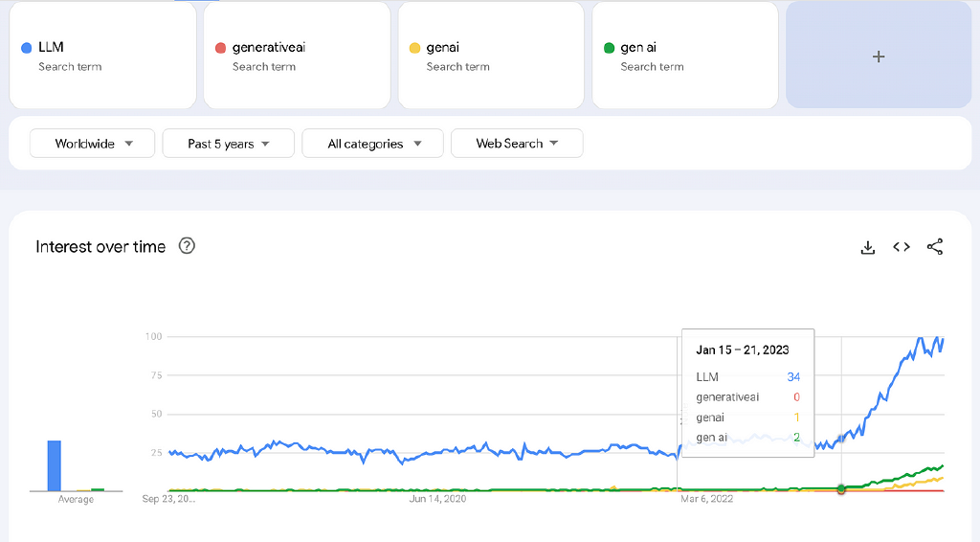Share the Interest over time chart

click(935, 247)
